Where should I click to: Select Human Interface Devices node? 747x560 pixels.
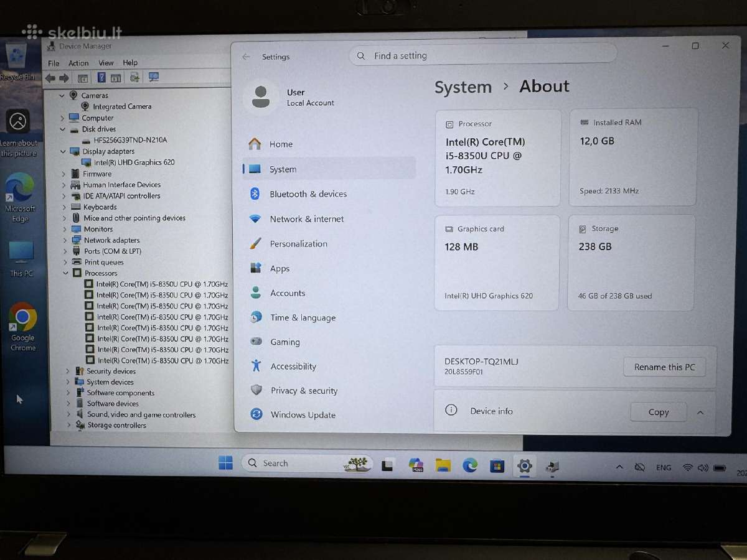(122, 185)
